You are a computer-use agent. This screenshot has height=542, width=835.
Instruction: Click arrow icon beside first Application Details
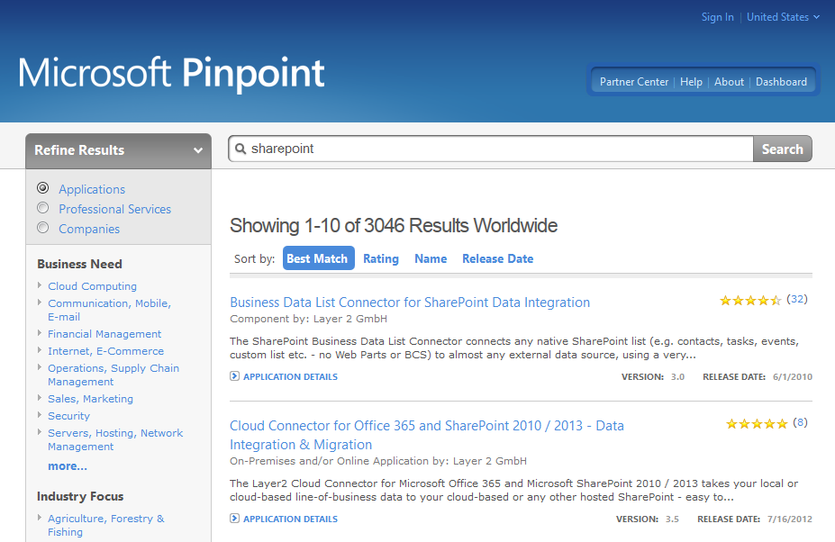[x=234, y=376]
